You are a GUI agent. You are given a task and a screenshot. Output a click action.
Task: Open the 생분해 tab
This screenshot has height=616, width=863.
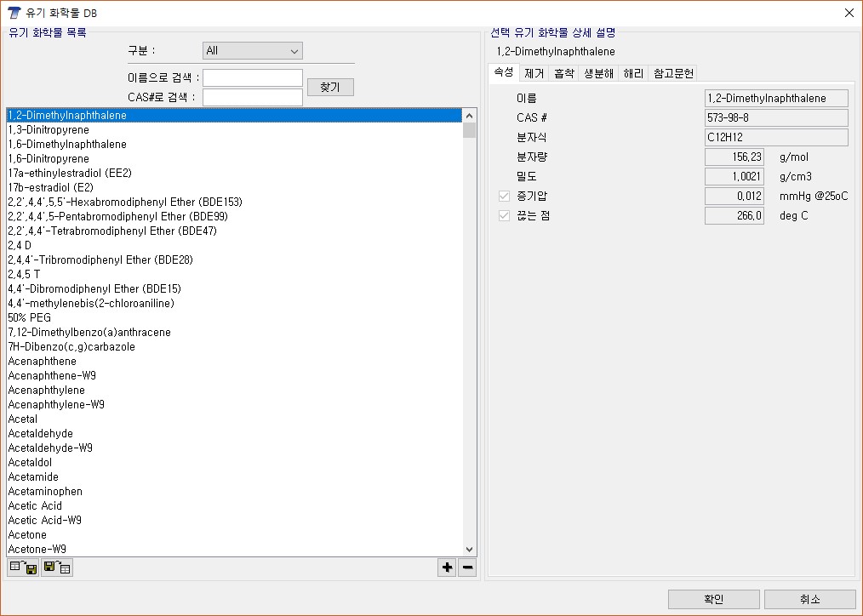598,73
